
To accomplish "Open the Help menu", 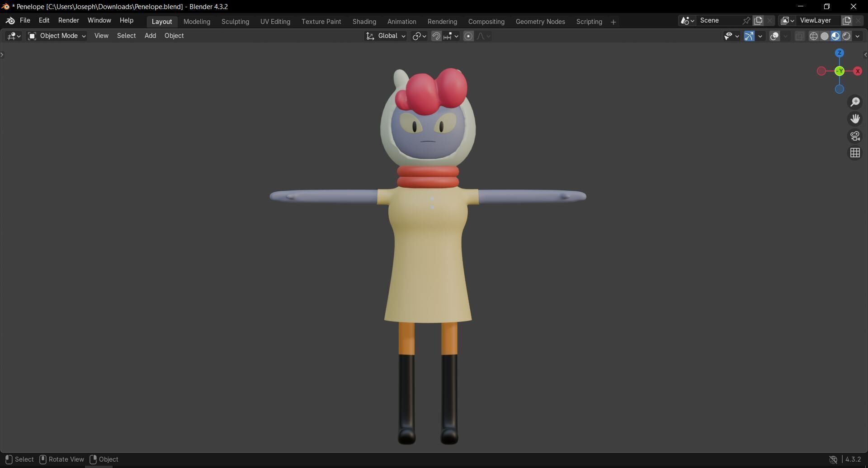I will 126,21.
